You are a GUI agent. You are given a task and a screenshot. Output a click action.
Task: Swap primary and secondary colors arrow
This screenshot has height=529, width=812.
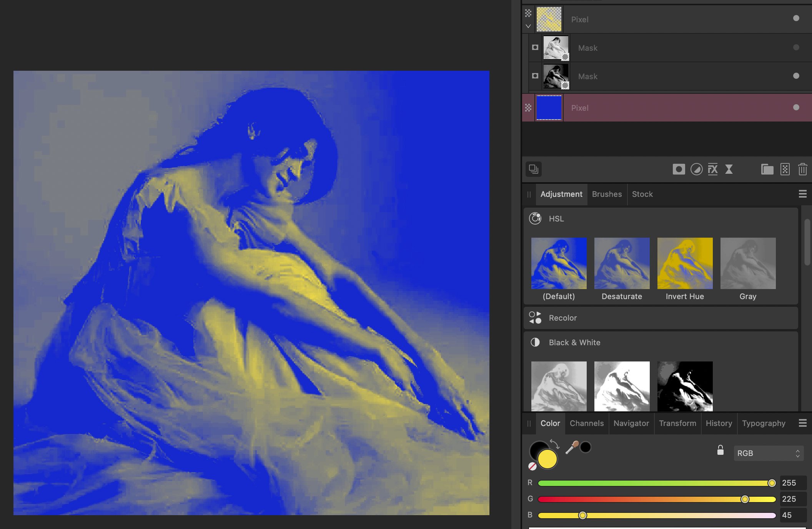point(554,444)
